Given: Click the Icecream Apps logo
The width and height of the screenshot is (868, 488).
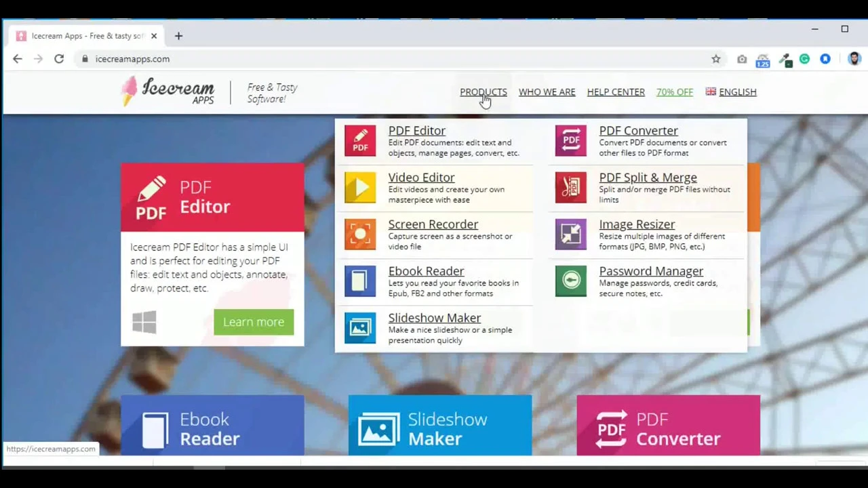Looking at the screenshot, I should (x=168, y=91).
